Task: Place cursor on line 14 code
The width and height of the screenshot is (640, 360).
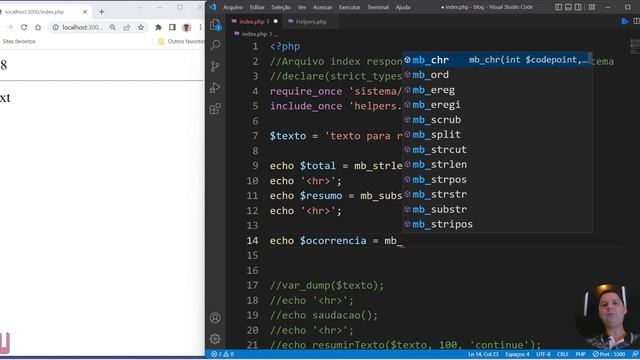Action: [336, 240]
